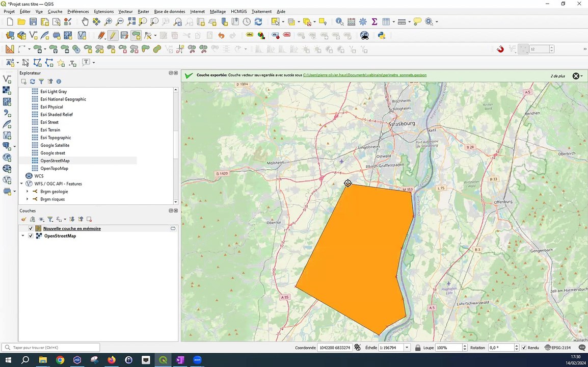This screenshot has width=588, height=367.
Task: Click the EPSG:2154 projection button
Action: pyautogui.click(x=558, y=348)
